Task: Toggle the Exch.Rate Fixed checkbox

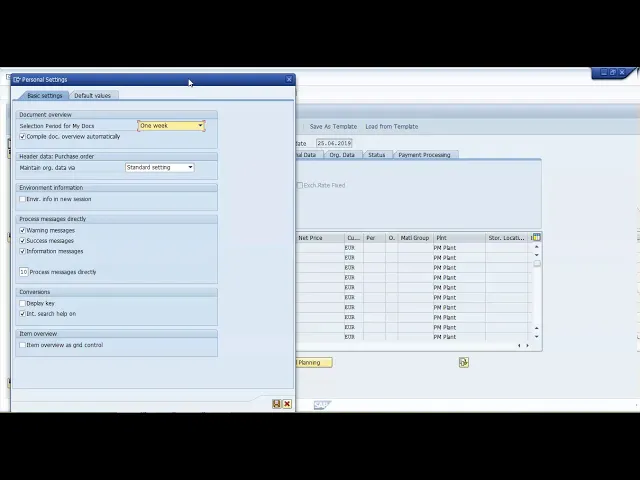Action: tap(300, 185)
